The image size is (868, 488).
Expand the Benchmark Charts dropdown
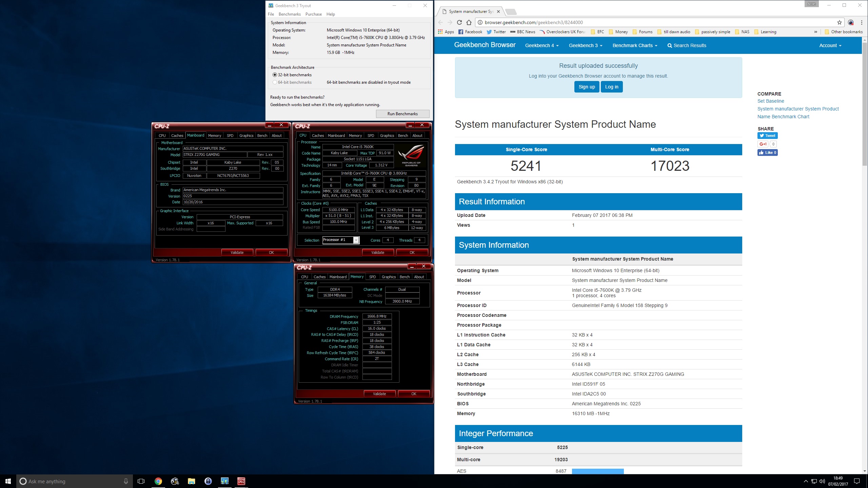pos(635,45)
